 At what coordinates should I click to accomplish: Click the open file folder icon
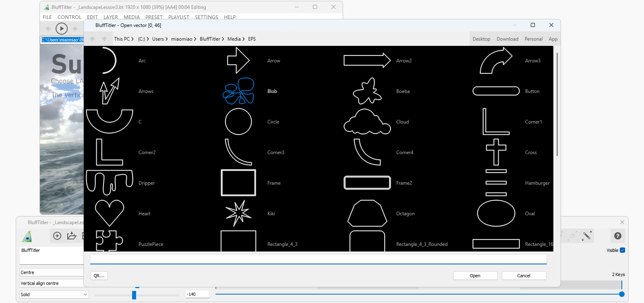[x=72, y=236]
